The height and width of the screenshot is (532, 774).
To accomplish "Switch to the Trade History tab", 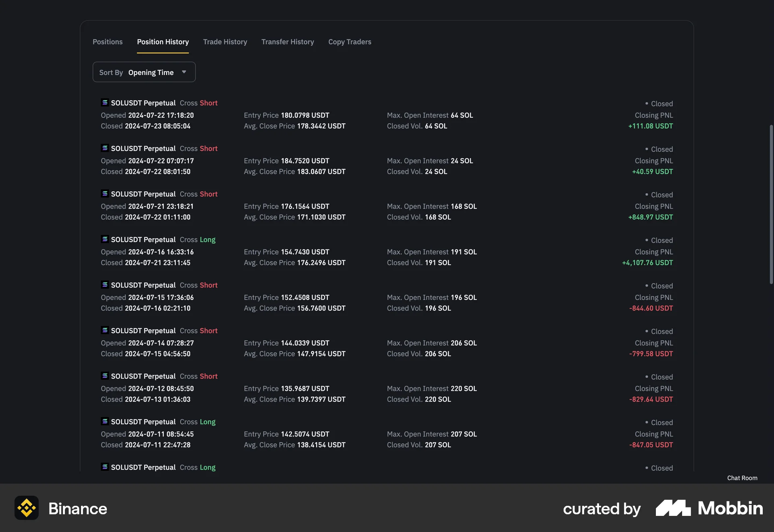I will pos(225,42).
